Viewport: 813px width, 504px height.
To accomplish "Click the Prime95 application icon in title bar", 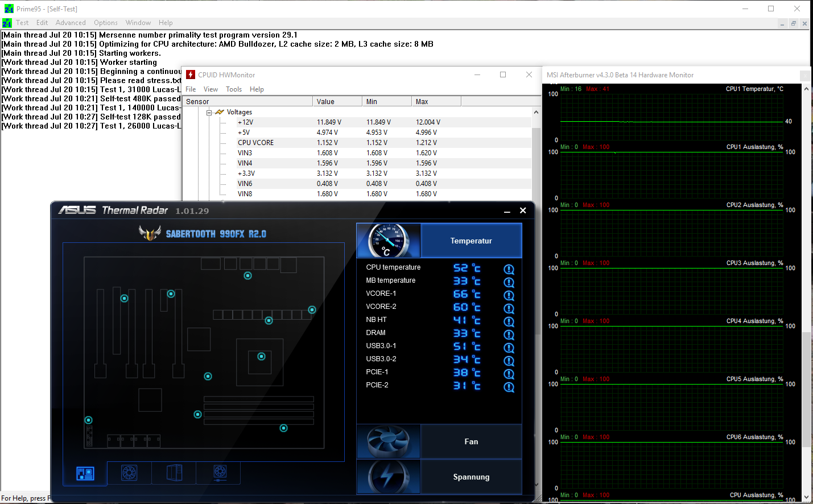I will (9, 9).
